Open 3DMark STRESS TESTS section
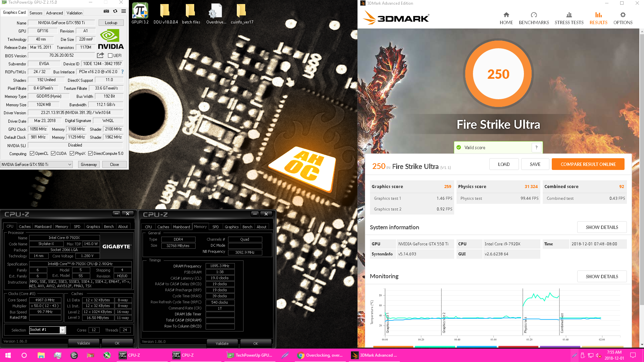 [569, 18]
